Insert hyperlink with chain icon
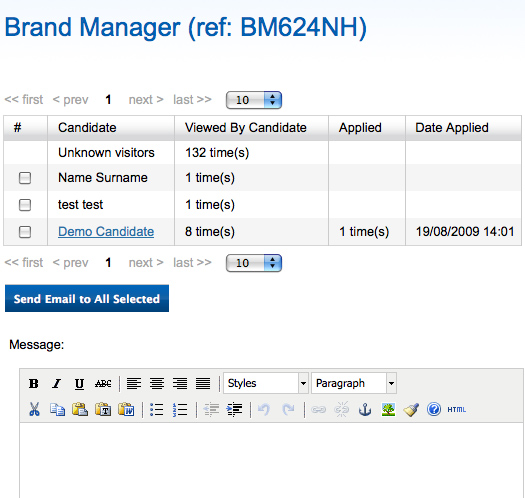This screenshot has height=498, width=525. (x=318, y=409)
